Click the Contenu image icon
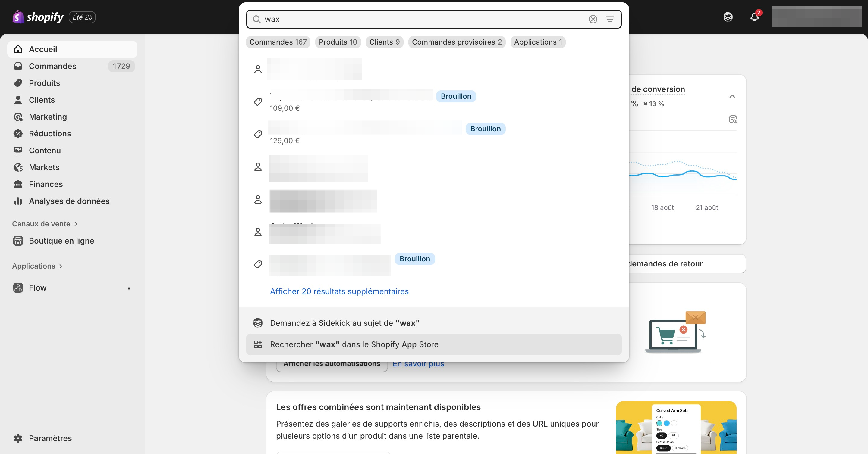 click(x=18, y=151)
